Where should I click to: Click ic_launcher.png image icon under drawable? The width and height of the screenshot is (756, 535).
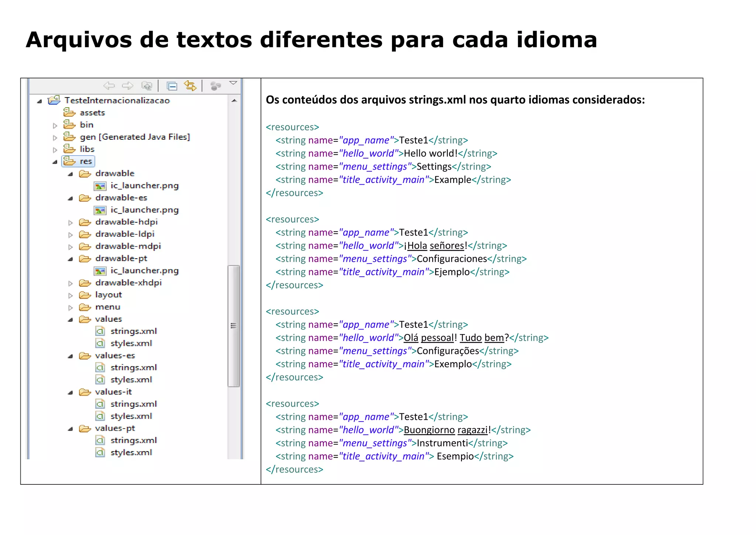pyautogui.click(x=100, y=186)
